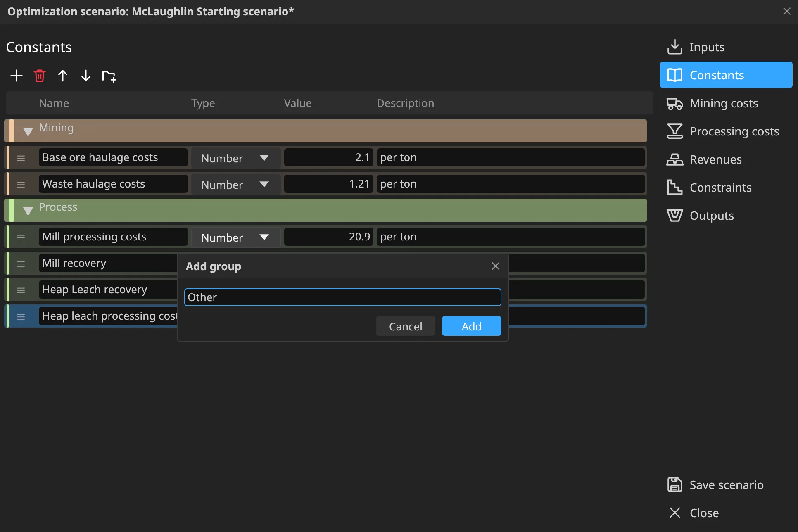798x532 pixels.
Task: Open Type dropdown for Mill processing costs
Action: click(235, 237)
